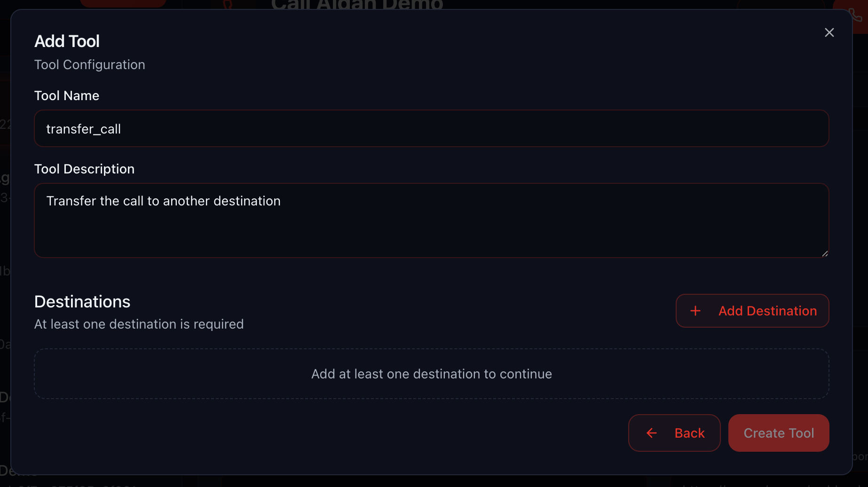Viewport: 868px width, 487px height.
Task: Click the Tool Name label
Action: (x=66, y=95)
